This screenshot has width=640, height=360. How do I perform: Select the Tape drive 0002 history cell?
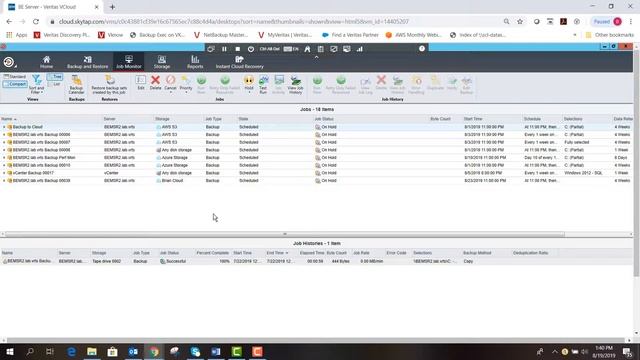pyautogui.click(x=107, y=261)
